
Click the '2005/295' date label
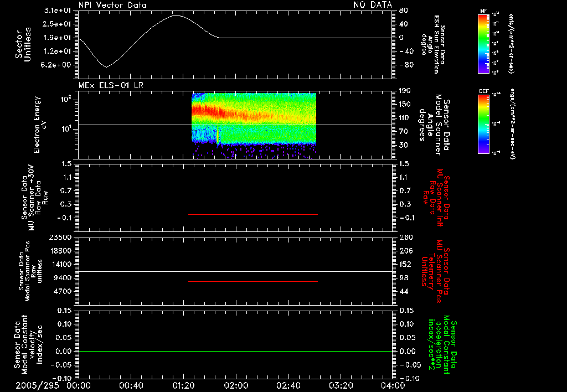[x=37, y=385]
